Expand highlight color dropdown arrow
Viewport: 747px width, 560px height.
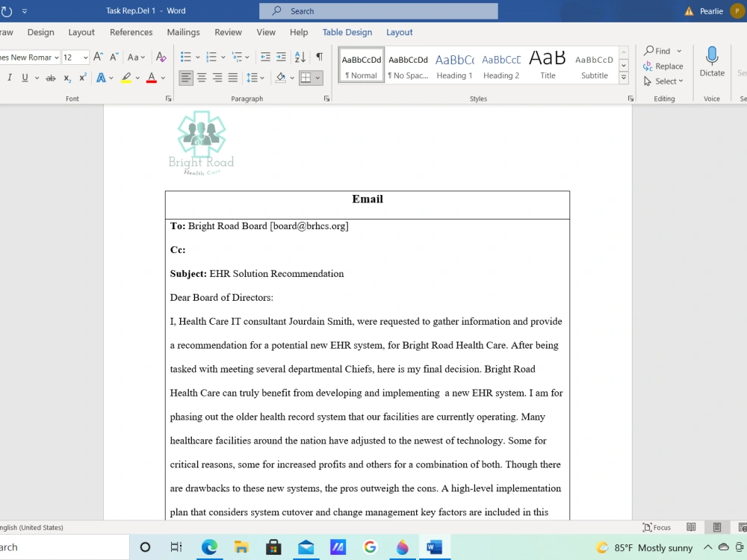[137, 78]
